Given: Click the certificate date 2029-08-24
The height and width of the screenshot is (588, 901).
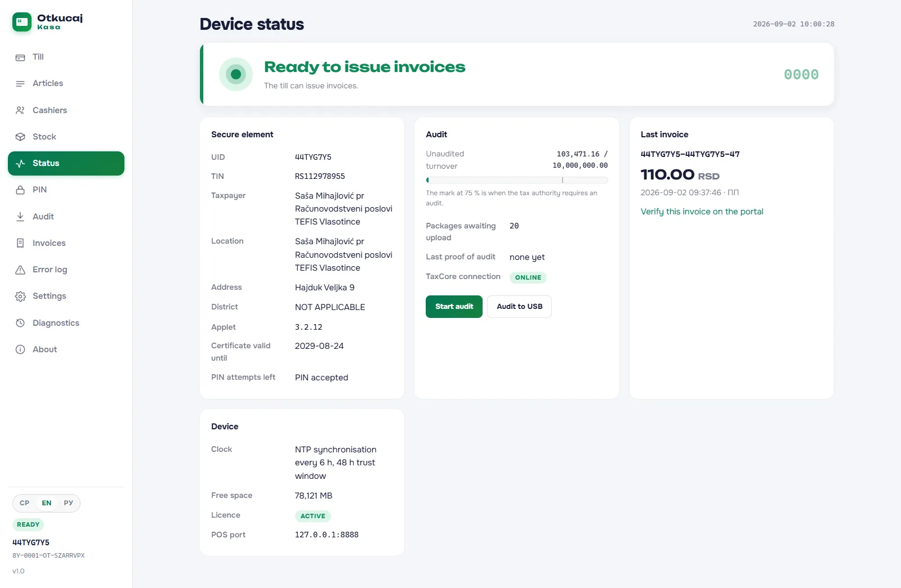Looking at the screenshot, I should point(319,346).
